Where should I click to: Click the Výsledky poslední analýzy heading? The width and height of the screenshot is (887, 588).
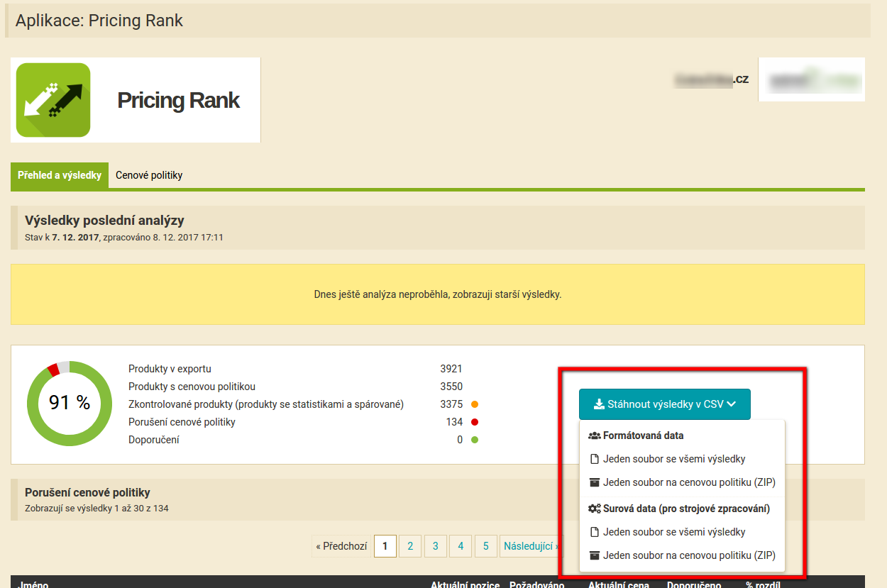(x=104, y=221)
